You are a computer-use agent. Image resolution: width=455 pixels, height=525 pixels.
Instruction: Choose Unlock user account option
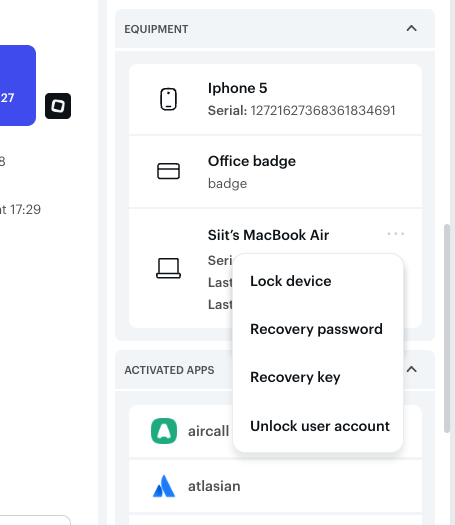click(320, 426)
